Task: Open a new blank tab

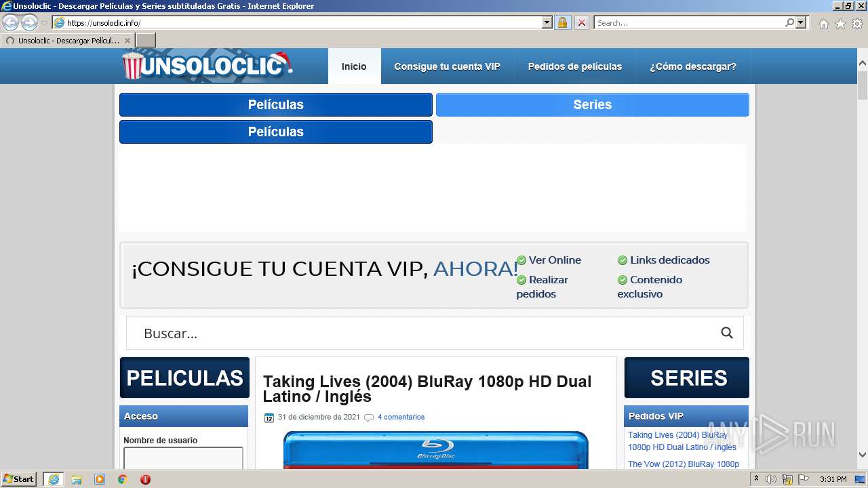Action: point(146,41)
